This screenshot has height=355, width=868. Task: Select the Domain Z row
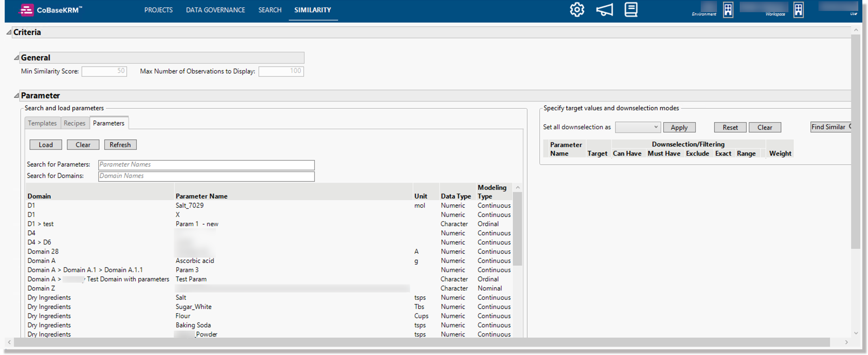[x=269, y=288]
